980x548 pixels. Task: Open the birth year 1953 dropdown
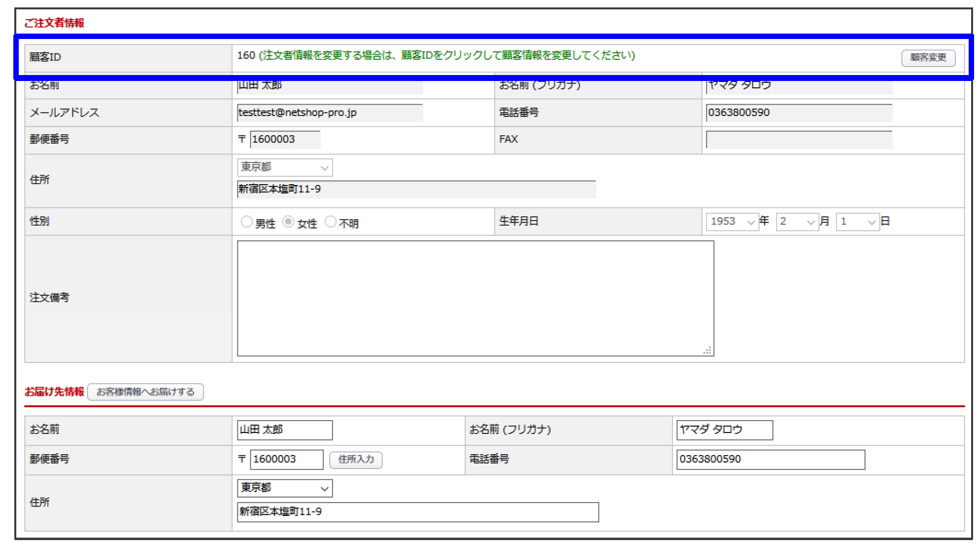point(732,222)
